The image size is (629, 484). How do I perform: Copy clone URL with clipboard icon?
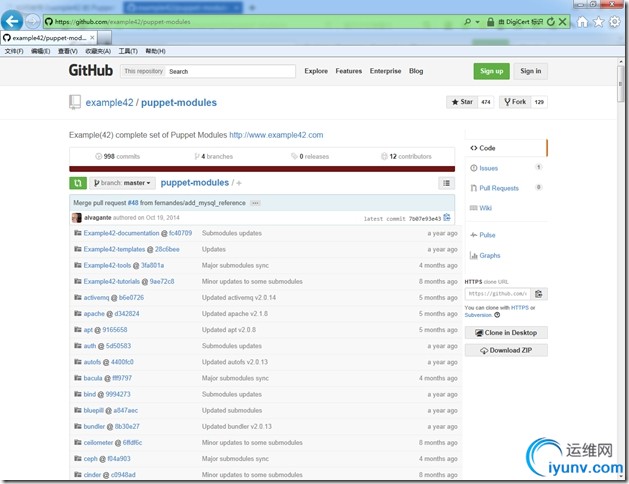(539, 294)
